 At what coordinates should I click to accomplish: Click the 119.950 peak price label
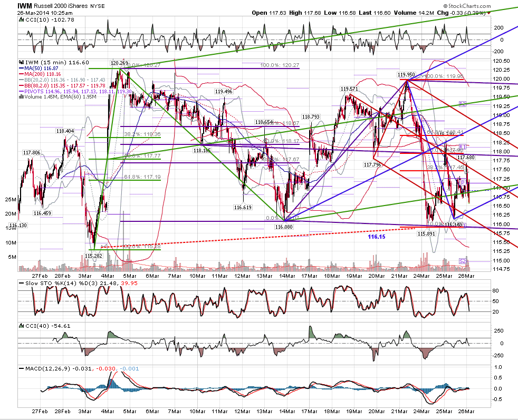[x=406, y=75]
